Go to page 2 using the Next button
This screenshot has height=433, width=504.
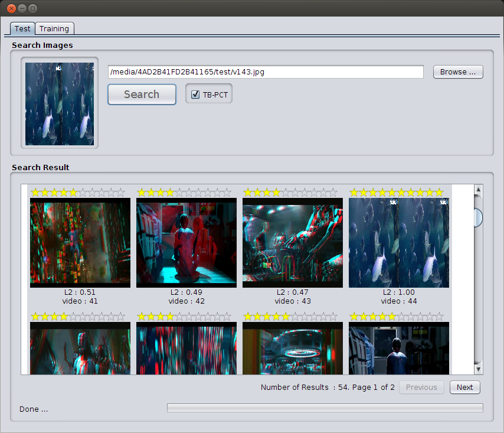[464, 387]
